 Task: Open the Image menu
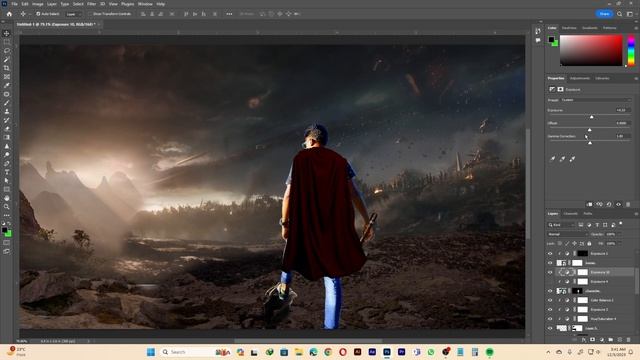pyautogui.click(x=38, y=4)
